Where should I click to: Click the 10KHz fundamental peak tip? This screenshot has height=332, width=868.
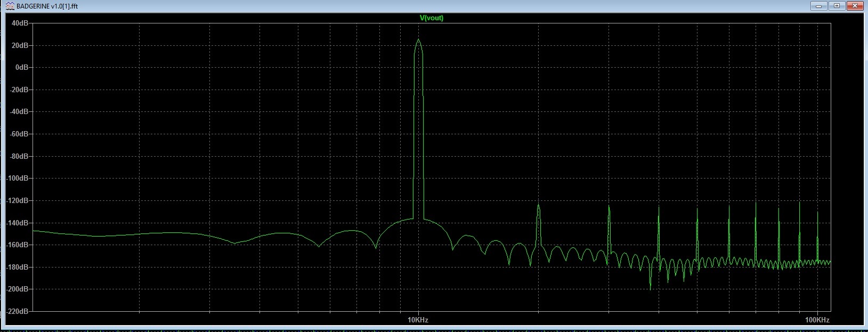418,39
